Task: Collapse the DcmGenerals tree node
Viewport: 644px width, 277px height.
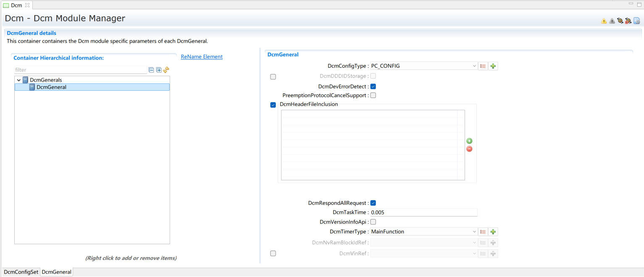Action: point(19,80)
